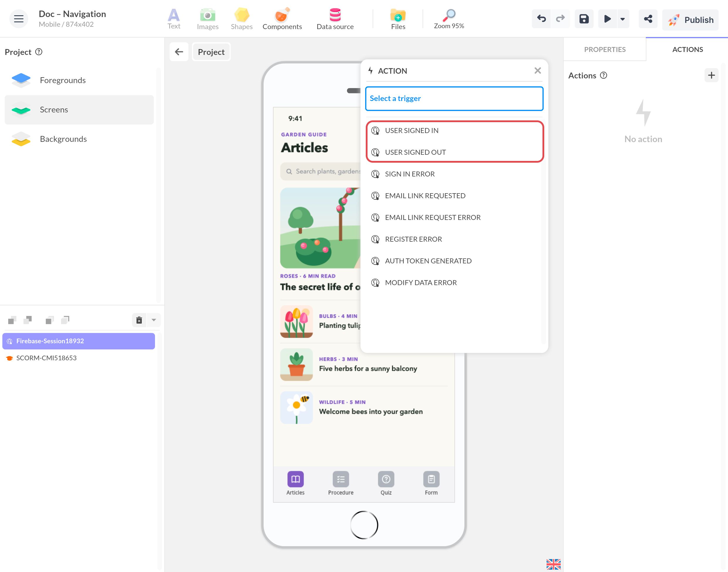Select Screens layer group
The height and width of the screenshot is (572, 728).
coord(79,110)
